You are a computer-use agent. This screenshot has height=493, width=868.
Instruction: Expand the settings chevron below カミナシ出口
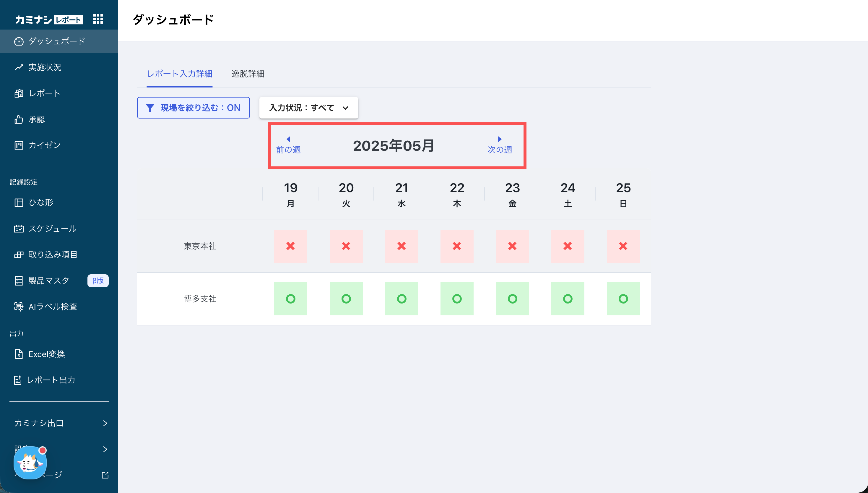[x=105, y=449]
